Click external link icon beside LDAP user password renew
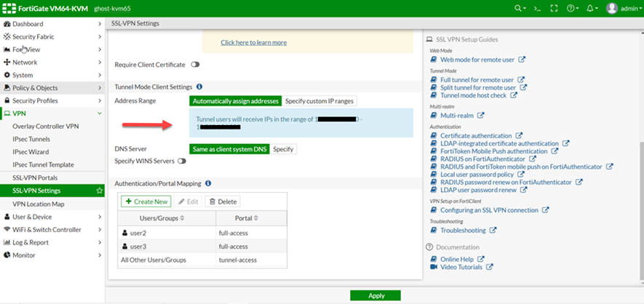644x304 pixels. coord(524,190)
